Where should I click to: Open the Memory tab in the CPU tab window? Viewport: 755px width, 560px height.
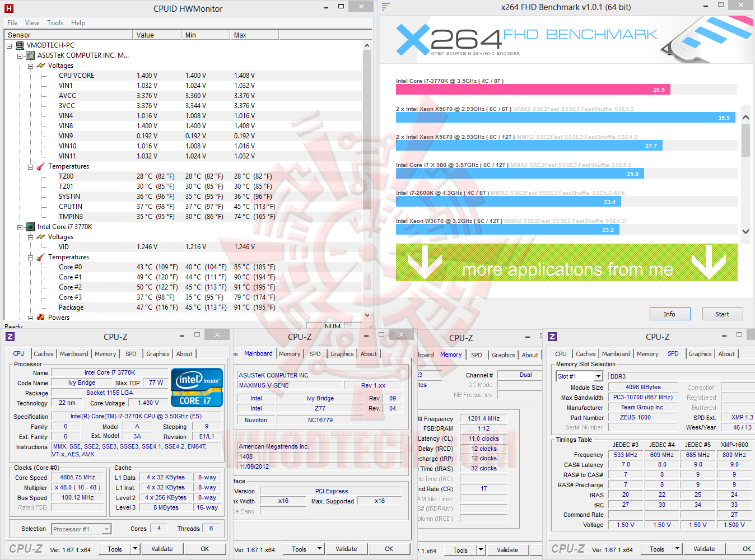click(105, 354)
